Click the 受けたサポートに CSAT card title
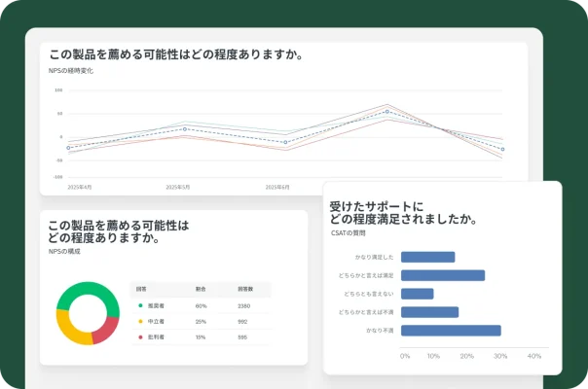The image size is (588, 389). (377, 206)
